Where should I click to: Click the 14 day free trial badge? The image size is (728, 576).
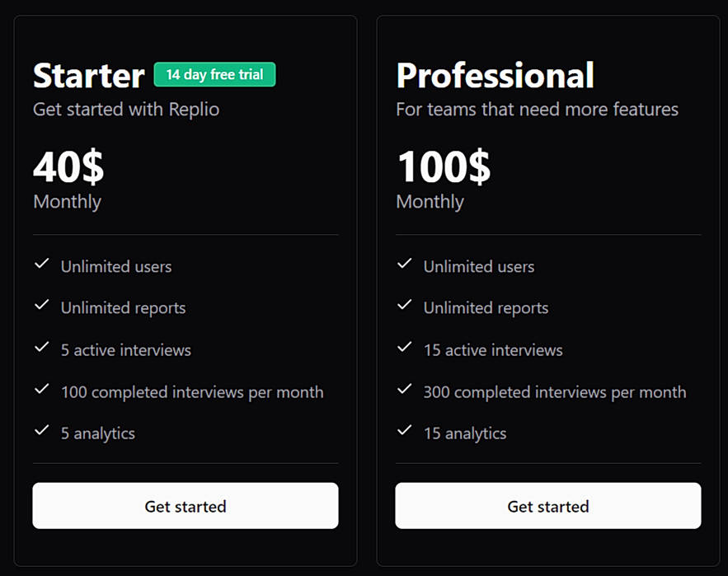[214, 74]
